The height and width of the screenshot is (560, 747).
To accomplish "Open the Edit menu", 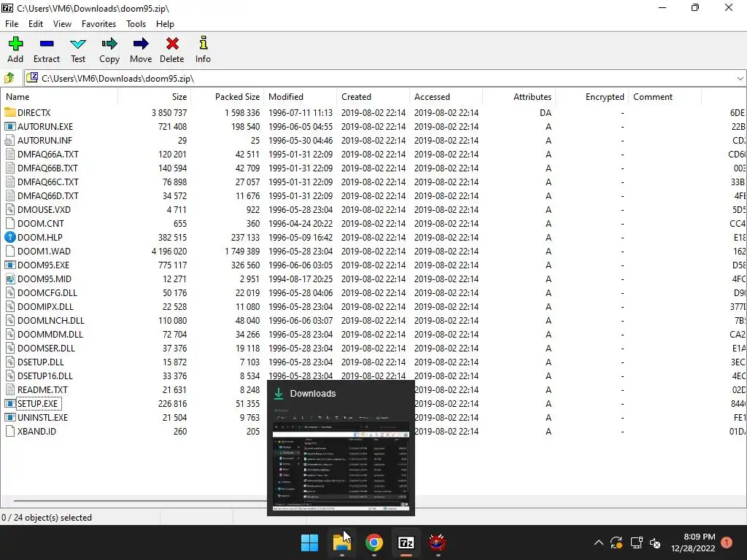I will (35, 24).
